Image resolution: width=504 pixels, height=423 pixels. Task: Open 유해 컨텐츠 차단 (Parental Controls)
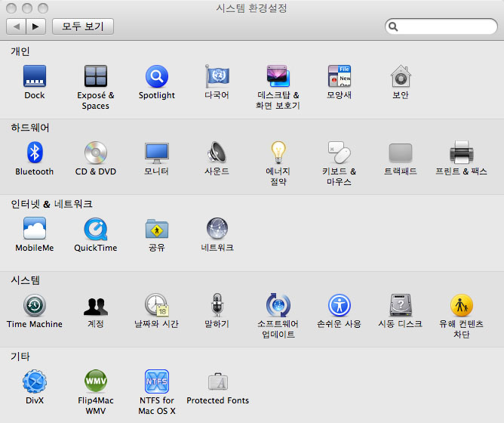tap(461, 305)
